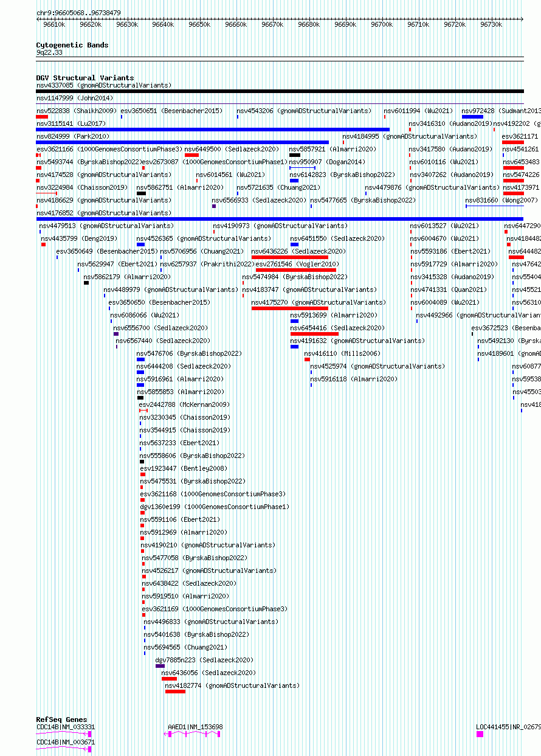Click the 96670k ruler tick label

point(272,24)
